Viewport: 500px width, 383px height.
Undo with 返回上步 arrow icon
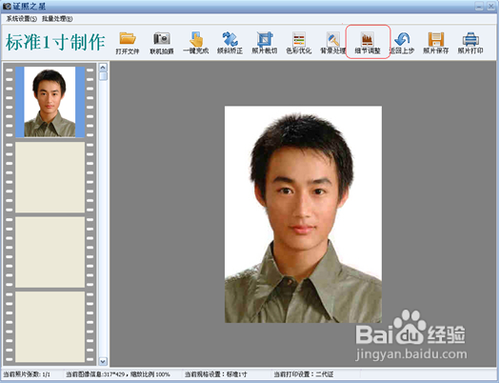click(x=402, y=43)
